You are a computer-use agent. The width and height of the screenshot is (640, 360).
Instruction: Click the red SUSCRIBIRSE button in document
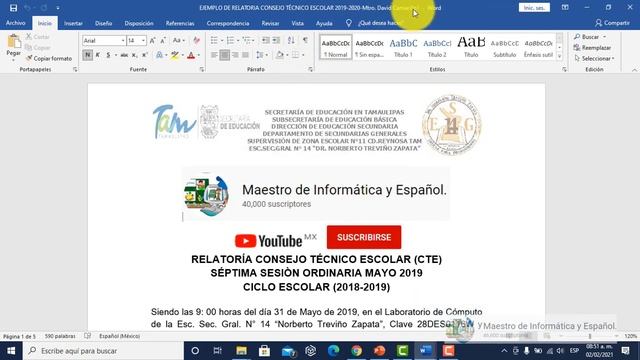(364, 237)
